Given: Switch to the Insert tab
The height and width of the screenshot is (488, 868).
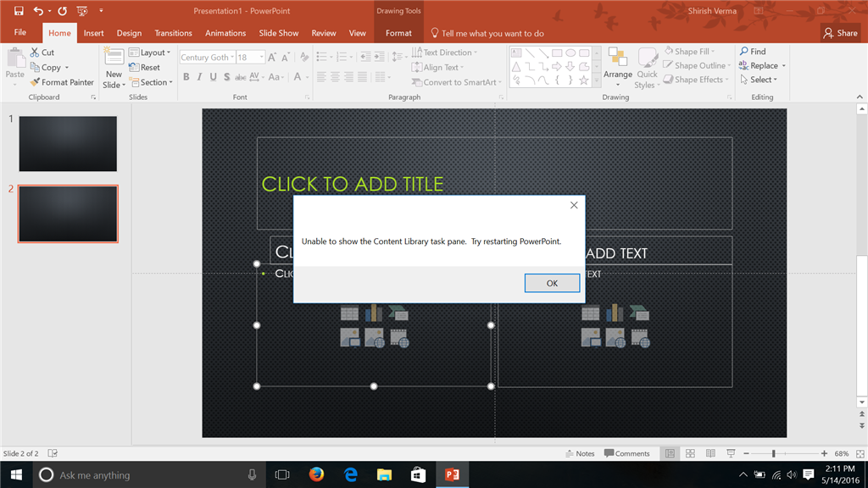Looking at the screenshot, I should (93, 33).
